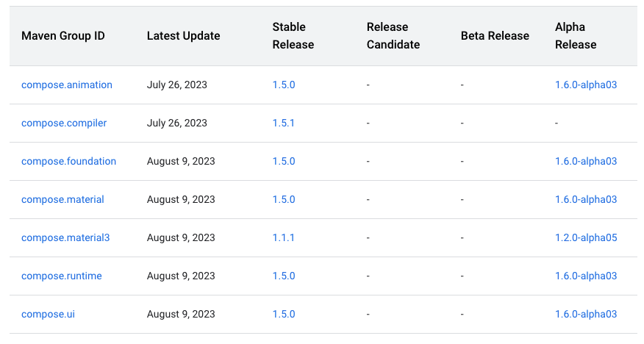Open compose.material alpha release 1.6.0-alpha03
The image size is (644, 344).
coord(586,199)
